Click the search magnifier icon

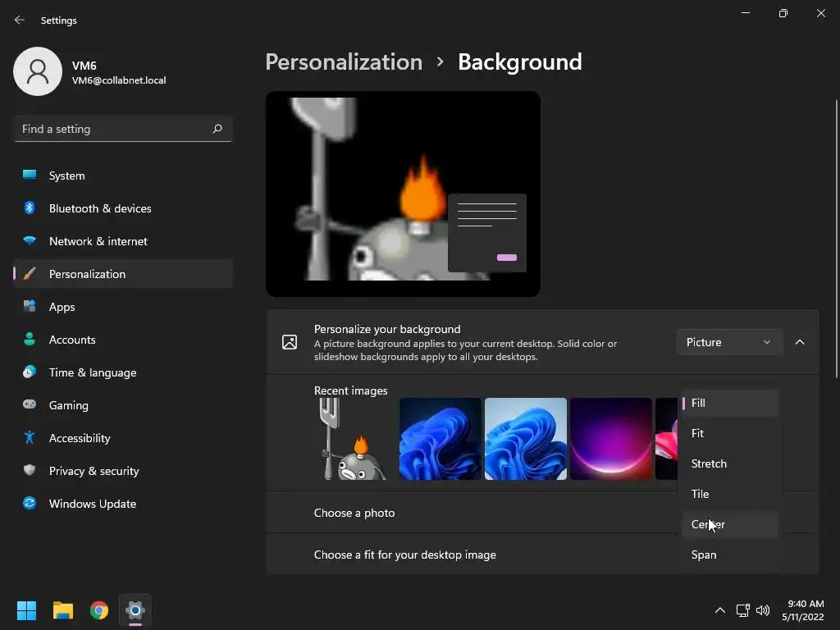pos(217,129)
